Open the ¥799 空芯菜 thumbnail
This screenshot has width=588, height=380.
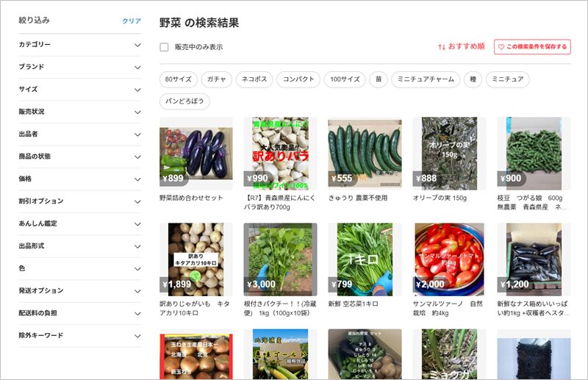(365, 259)
